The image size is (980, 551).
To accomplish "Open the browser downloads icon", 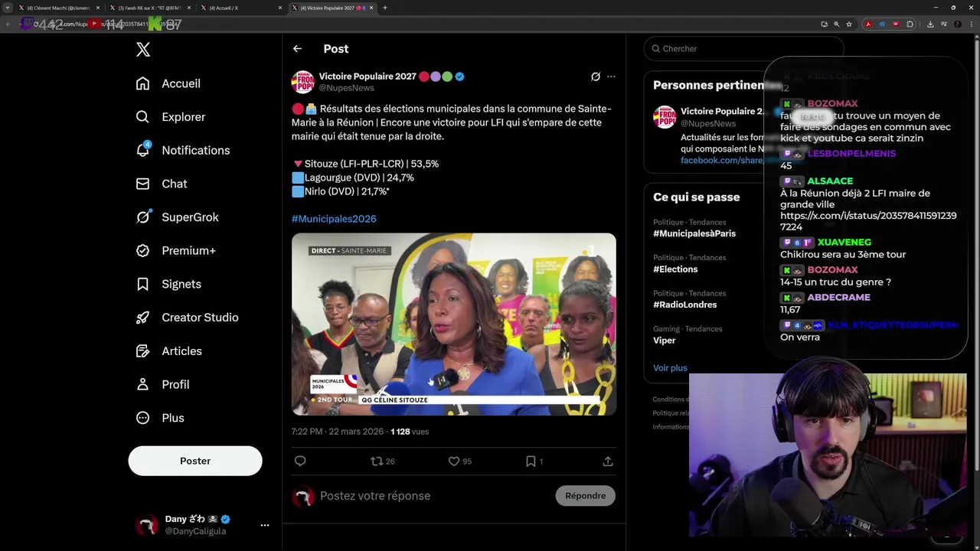I will pos(930,24).
